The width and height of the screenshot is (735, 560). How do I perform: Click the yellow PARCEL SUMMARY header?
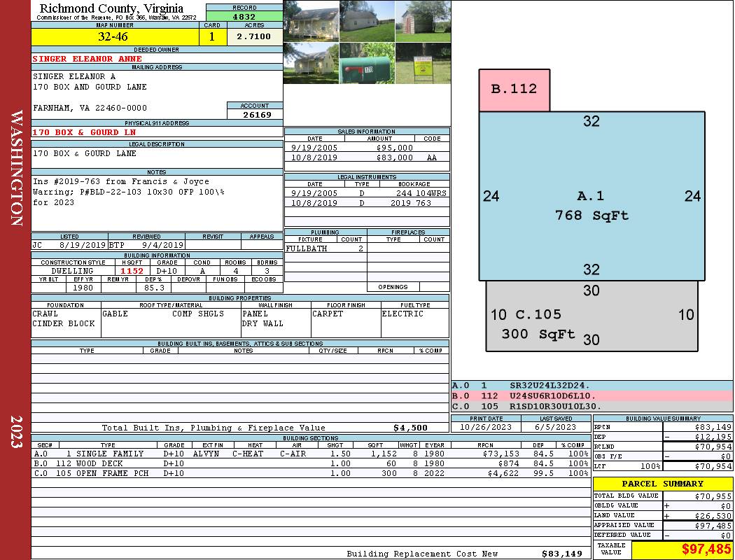(663, 484)
